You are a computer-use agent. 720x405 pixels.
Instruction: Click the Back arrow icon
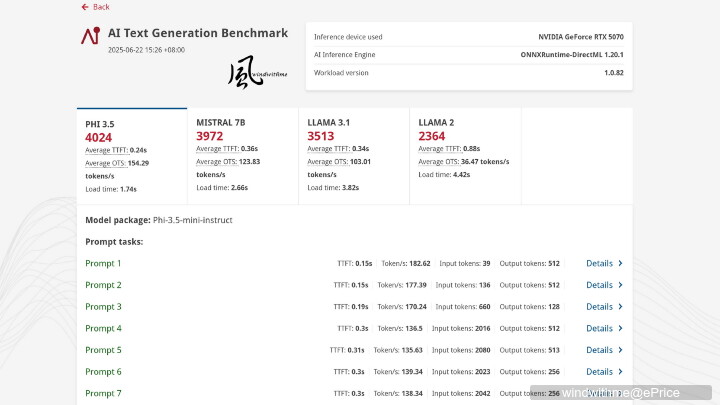[x=85, y=7]
